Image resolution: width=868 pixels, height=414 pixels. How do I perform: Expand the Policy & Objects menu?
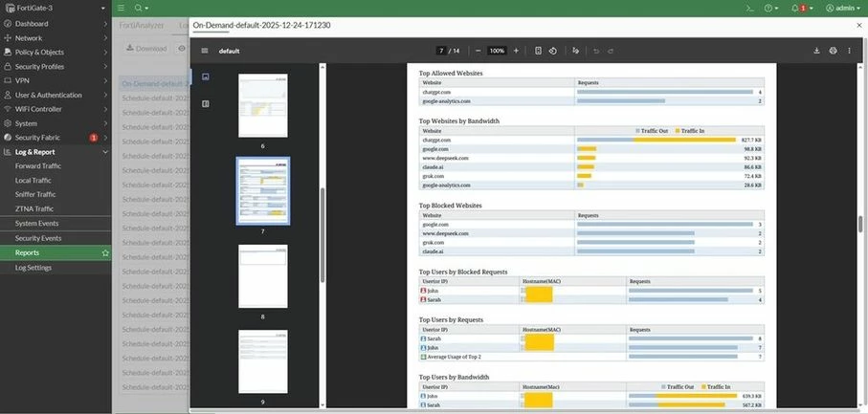pos(56,52)
